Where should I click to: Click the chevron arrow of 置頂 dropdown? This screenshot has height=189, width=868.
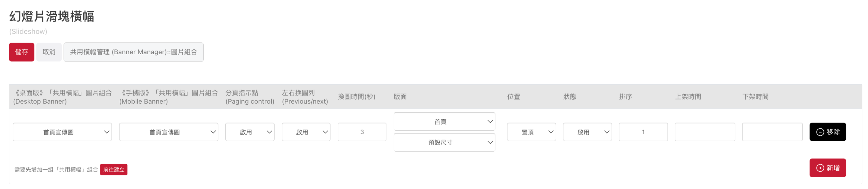click(551, 132)
